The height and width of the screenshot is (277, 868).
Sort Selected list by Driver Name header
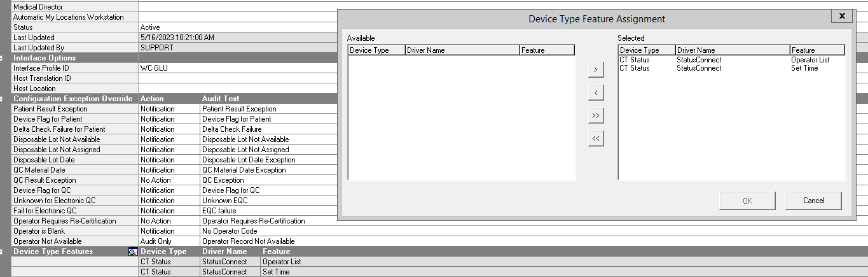tap(732, 50)
